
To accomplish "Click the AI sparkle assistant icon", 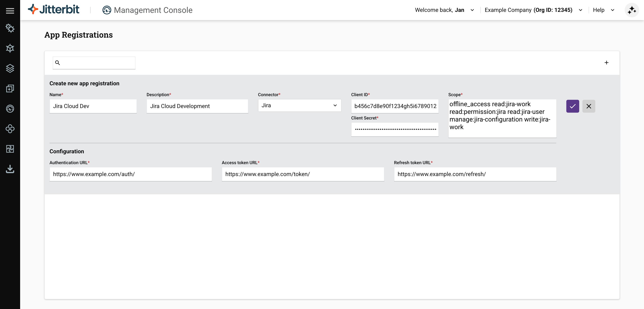I will (x=632, y=10).
